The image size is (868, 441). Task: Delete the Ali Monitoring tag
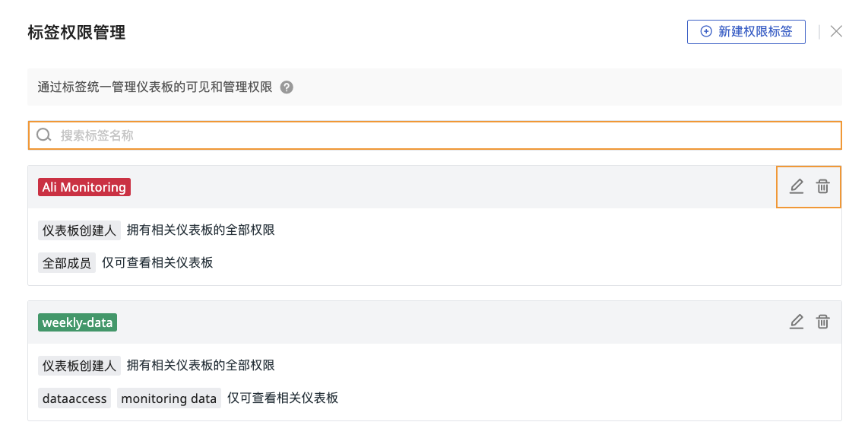822,186
